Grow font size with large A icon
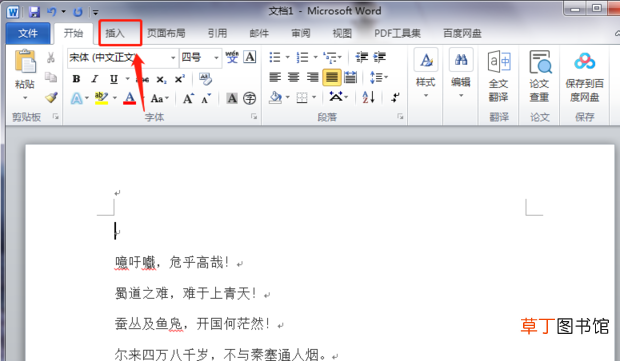620x361 pixels. [188, 98]
